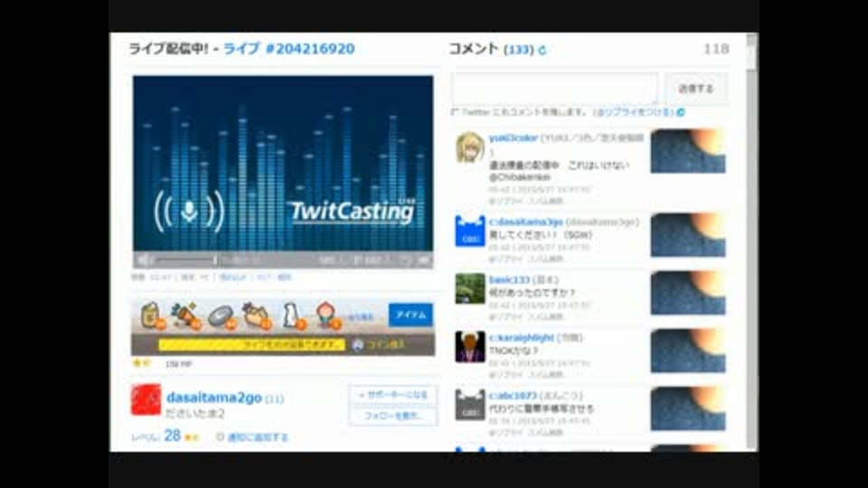Click the silver coin gift item icon

pos(222,317)
